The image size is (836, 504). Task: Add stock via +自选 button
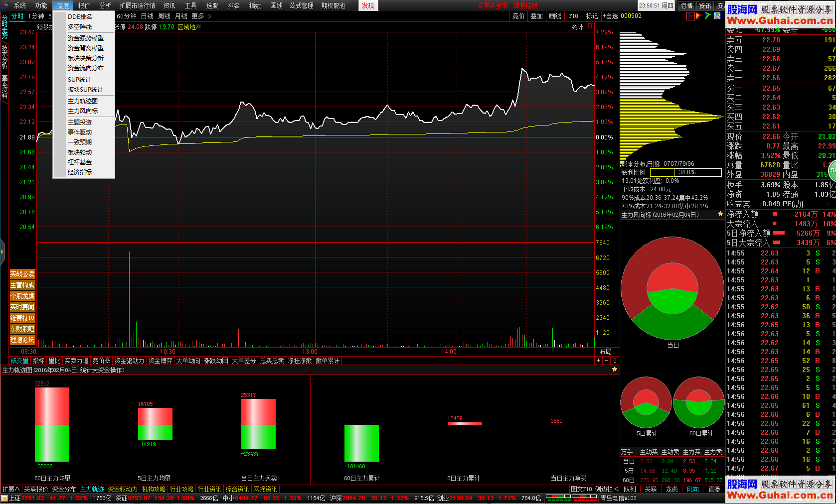(x=611, y=16)
